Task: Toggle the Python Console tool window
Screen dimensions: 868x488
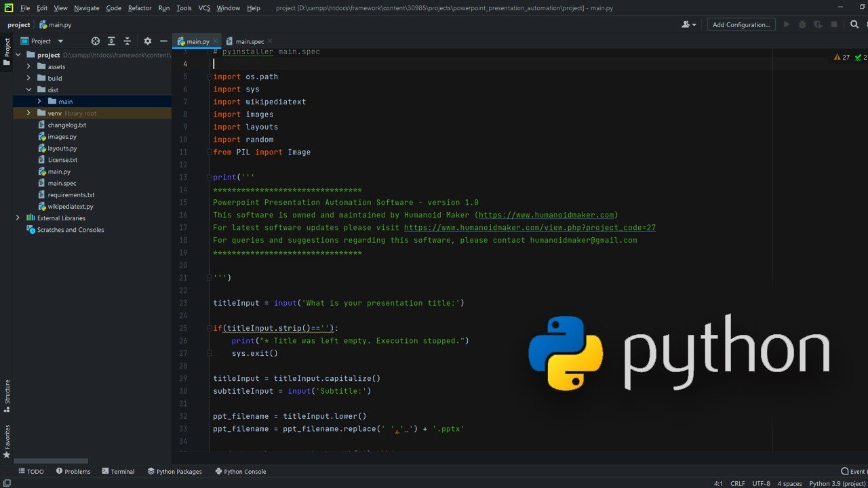Action: tap(241, 471)
